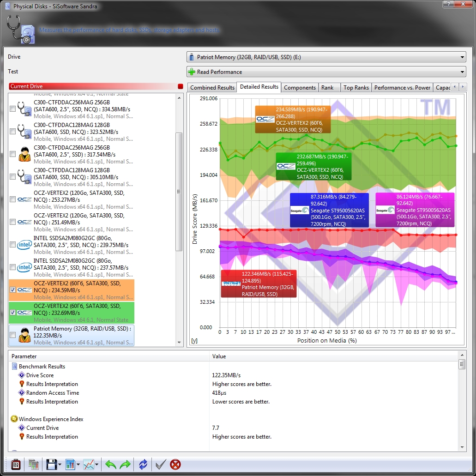
Task: Click the bar chart view icon
Action: (x=70, y=464)
